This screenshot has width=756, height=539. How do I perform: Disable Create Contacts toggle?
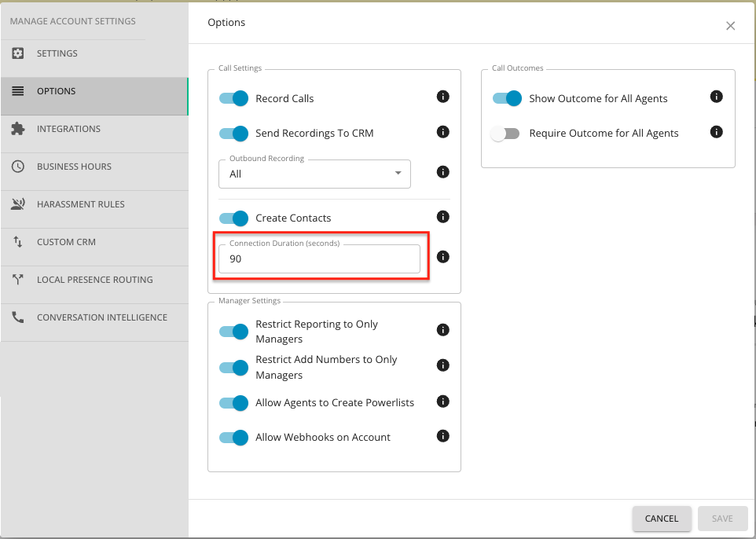point(234,218)
